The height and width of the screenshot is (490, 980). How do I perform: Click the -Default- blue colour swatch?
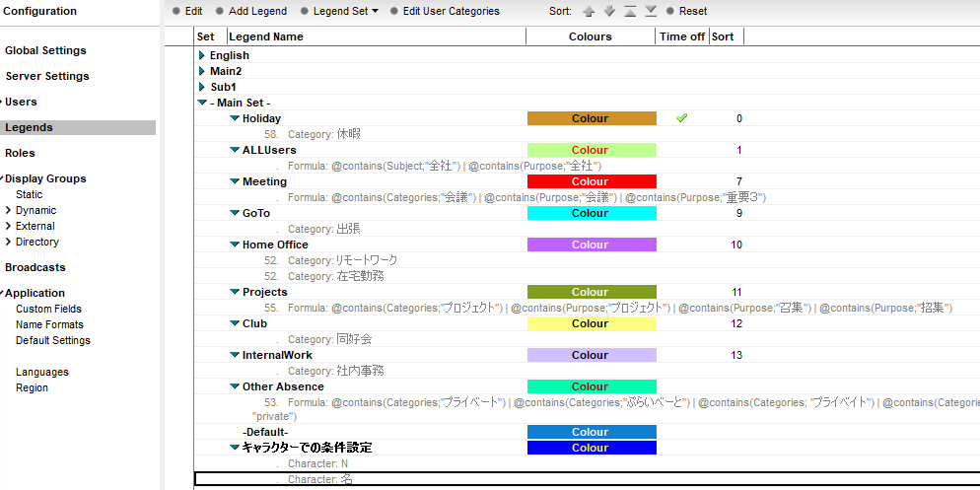coord(592,432)
